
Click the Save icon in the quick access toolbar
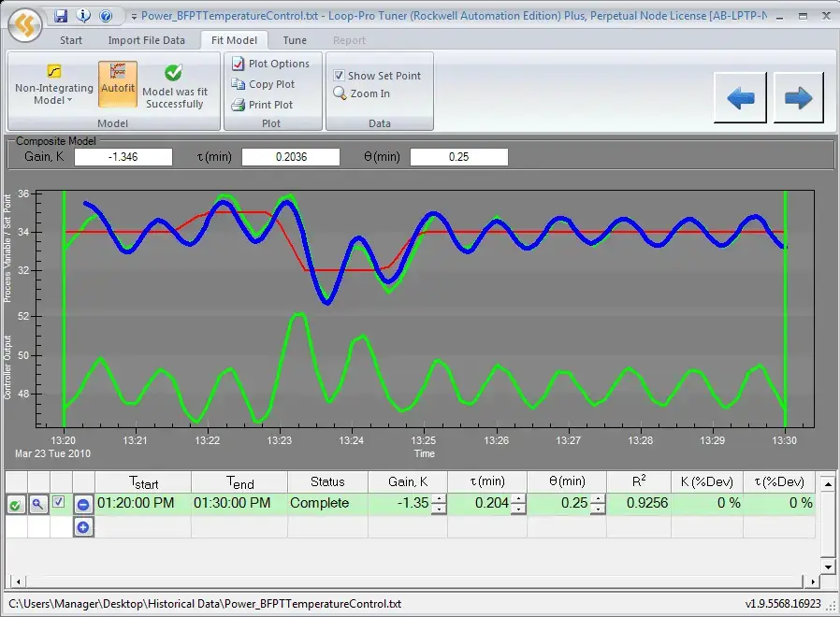61,15
